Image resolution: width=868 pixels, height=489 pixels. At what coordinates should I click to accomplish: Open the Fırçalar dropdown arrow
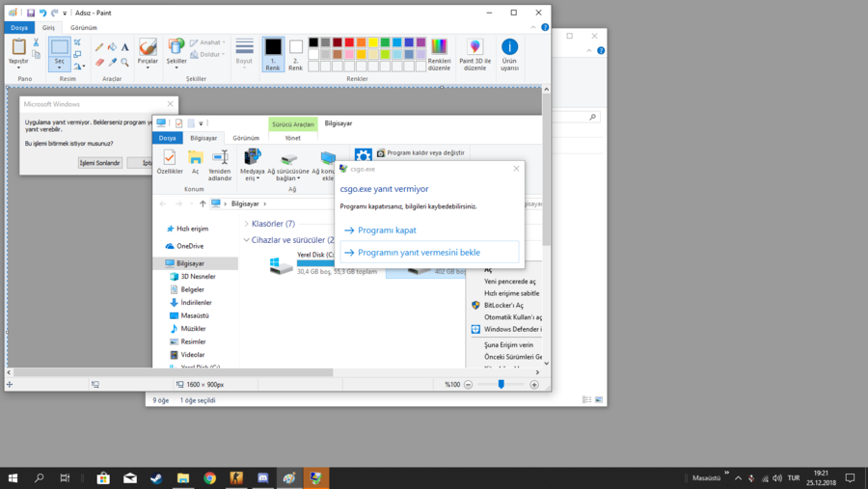point(148,68)
